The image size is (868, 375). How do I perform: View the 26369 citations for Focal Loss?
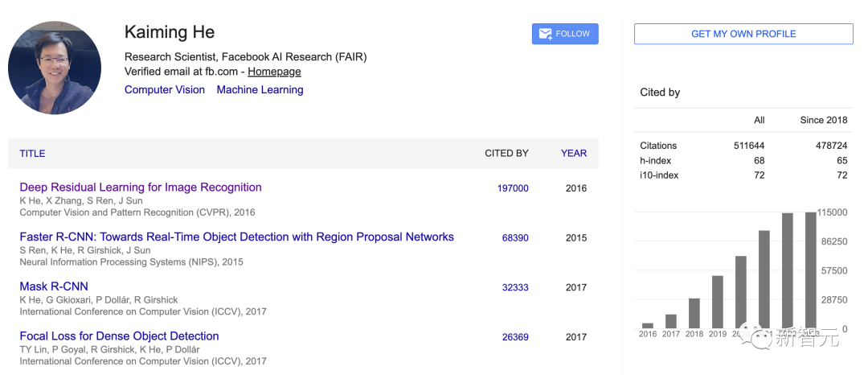[x=515, y=337]
